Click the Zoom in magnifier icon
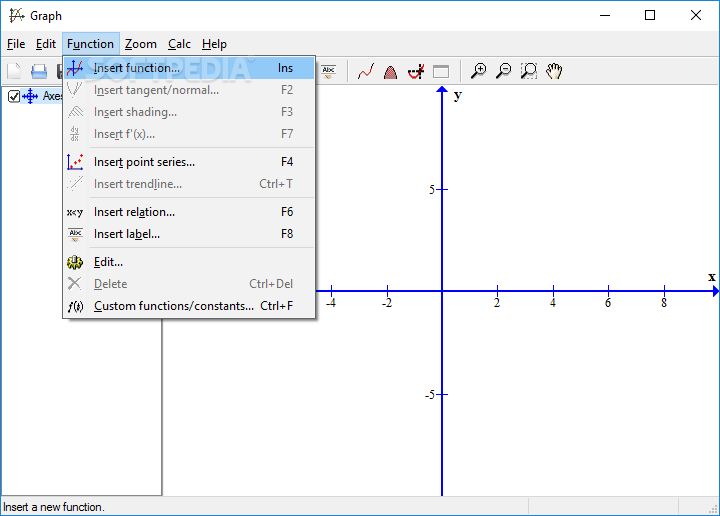 (x=478, y=71)
